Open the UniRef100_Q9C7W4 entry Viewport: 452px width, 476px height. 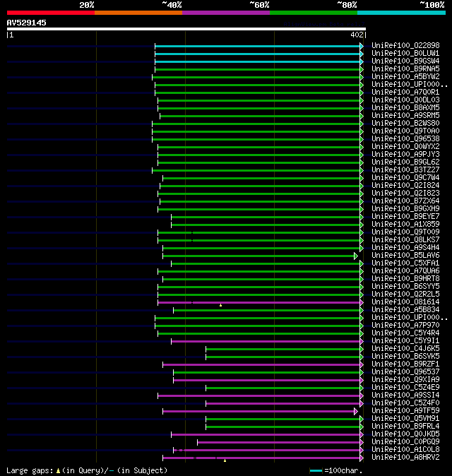pyautogui.click(x=405, y=177)
